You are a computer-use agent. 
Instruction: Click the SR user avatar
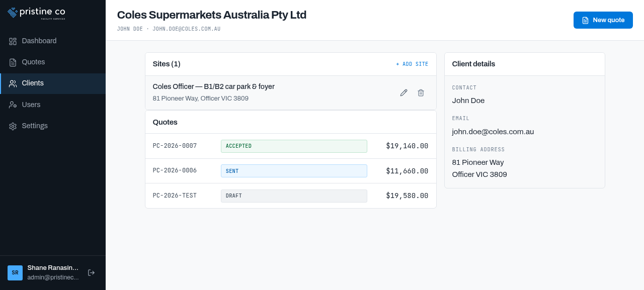(x=15, y=272)
